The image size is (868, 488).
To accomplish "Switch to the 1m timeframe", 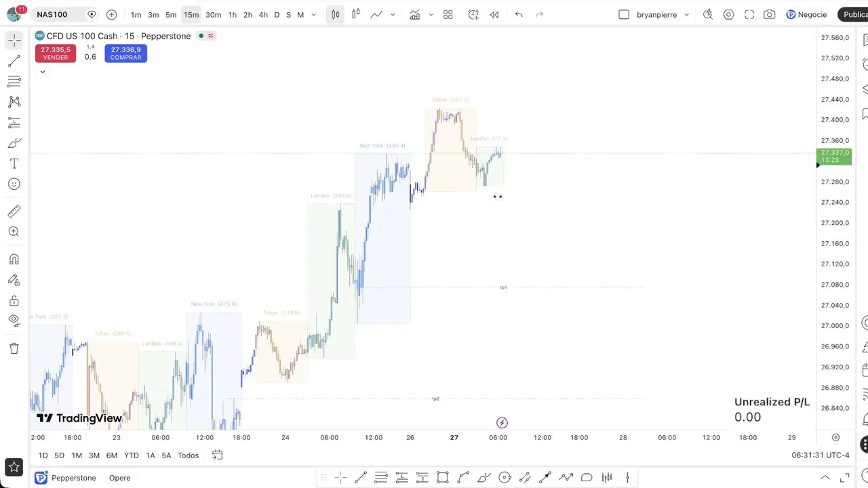I will click(136, 14).
